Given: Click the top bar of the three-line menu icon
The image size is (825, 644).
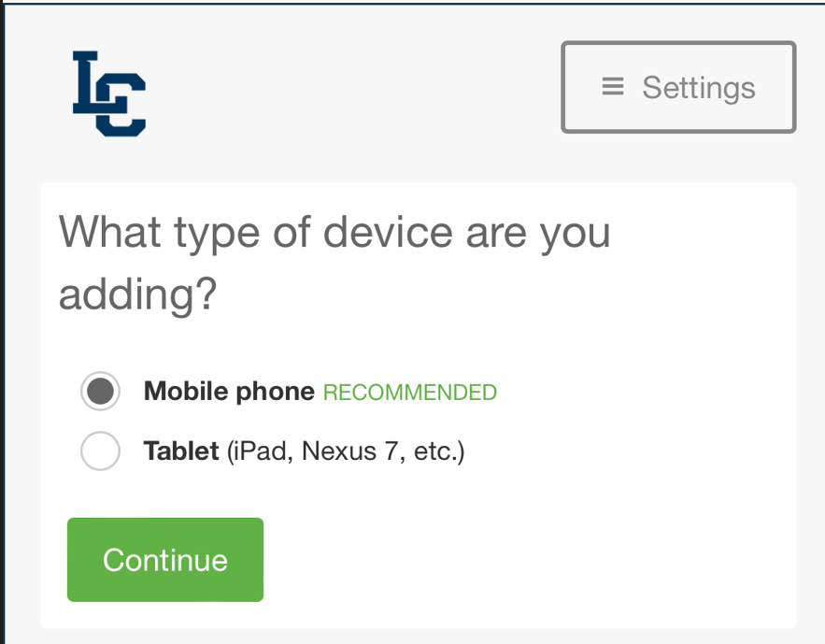Looking at the screenshot, I should 613,79.
